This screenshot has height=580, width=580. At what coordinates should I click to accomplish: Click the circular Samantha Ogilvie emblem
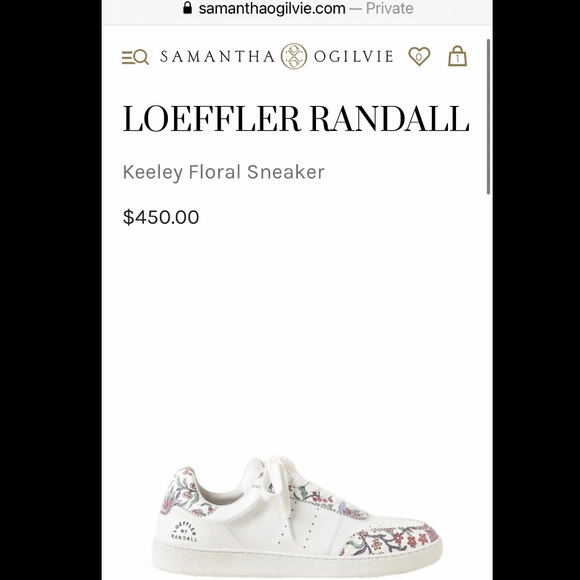[294, 57]
